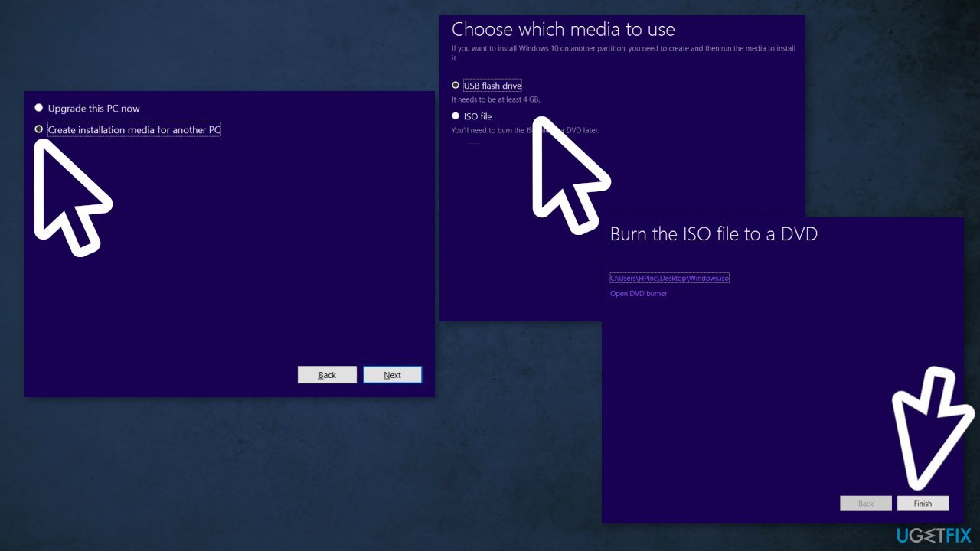Image resolution: width=980 pixels, height=551 pixels.
Task: Open the Windows.iso file path link
Action: click(x=670, y=278)
